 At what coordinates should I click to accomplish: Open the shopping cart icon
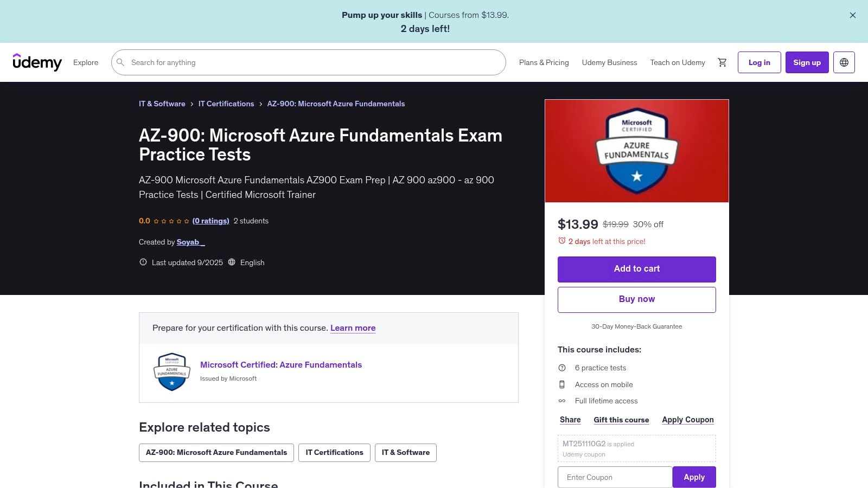(722, 62)
